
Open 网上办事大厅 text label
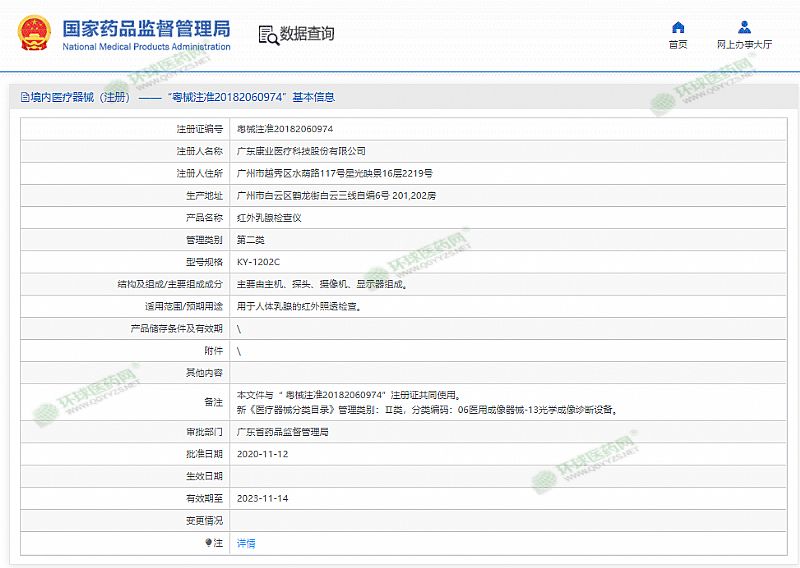pos(744,45)
